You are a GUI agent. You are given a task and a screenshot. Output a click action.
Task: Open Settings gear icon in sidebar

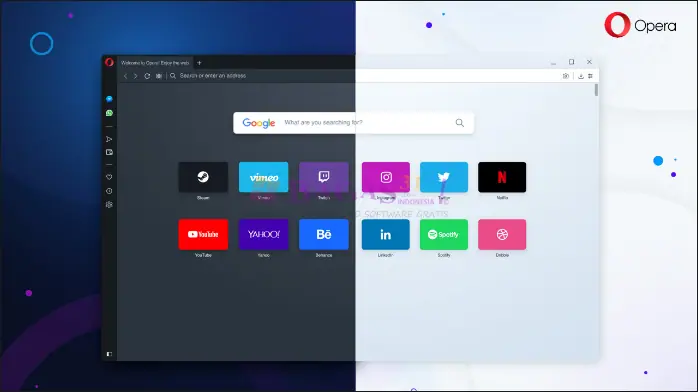[109, 205]
